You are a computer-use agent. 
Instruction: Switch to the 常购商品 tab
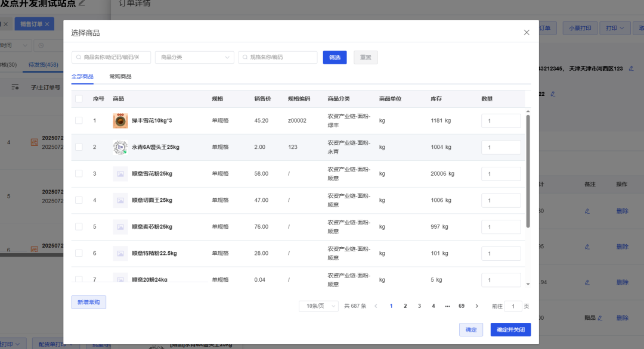pyautogui.click(x=120, y=77)
